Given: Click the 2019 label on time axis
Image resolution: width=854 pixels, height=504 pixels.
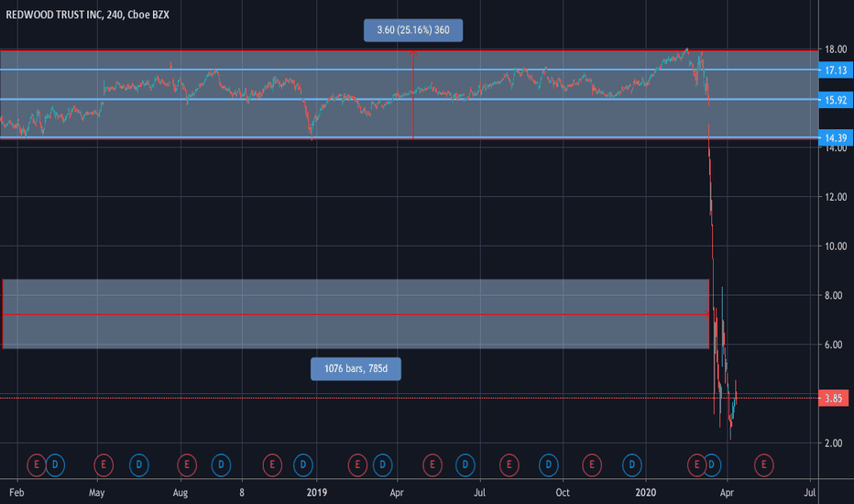Looking at the screenshot, I should [316, 493].
